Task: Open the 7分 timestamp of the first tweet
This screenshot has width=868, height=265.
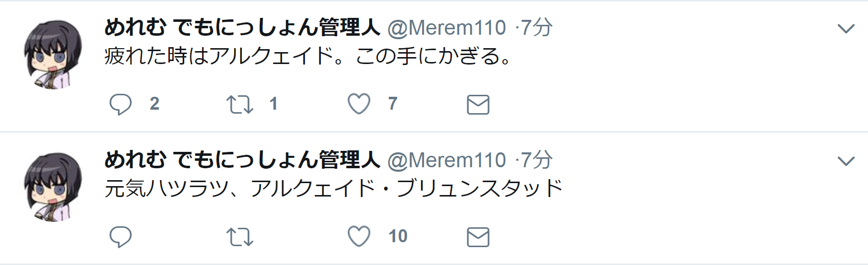Action: pyautogui.click(x=536, y=28)
